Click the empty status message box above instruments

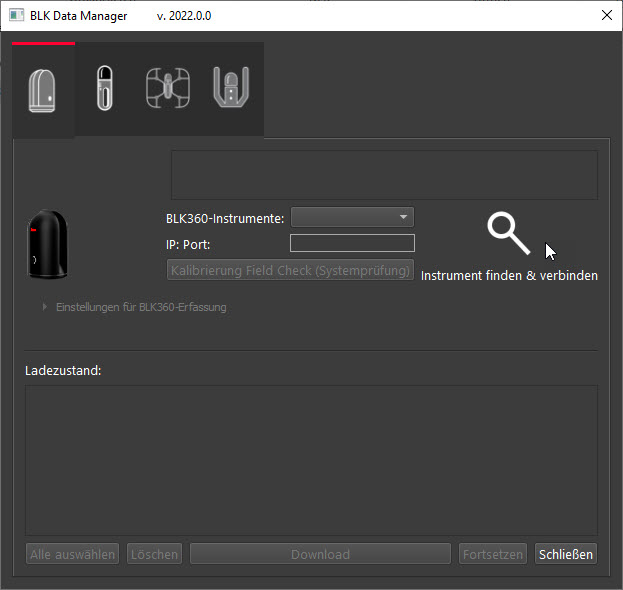pos(384,175)
